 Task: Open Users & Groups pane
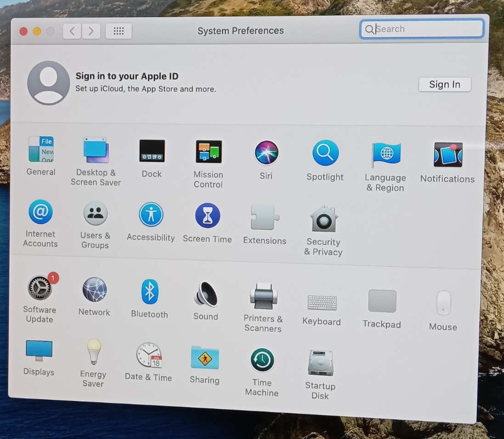(95, 213)
